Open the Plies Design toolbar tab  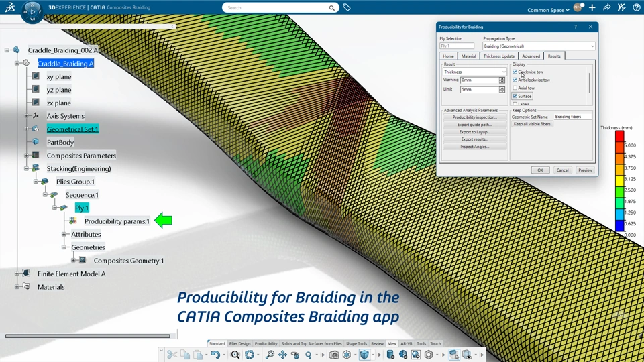[x=240, y=343]
